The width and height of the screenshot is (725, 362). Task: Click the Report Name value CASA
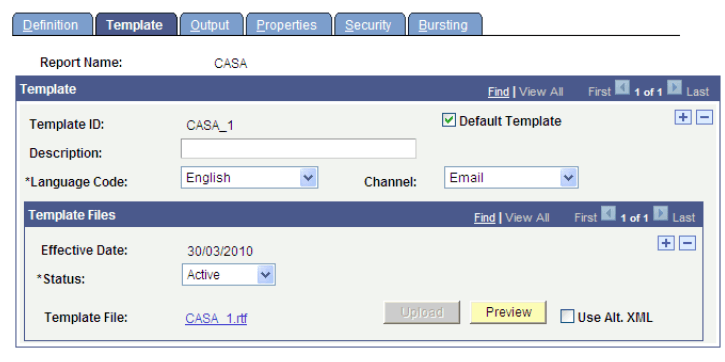point(231,63)
